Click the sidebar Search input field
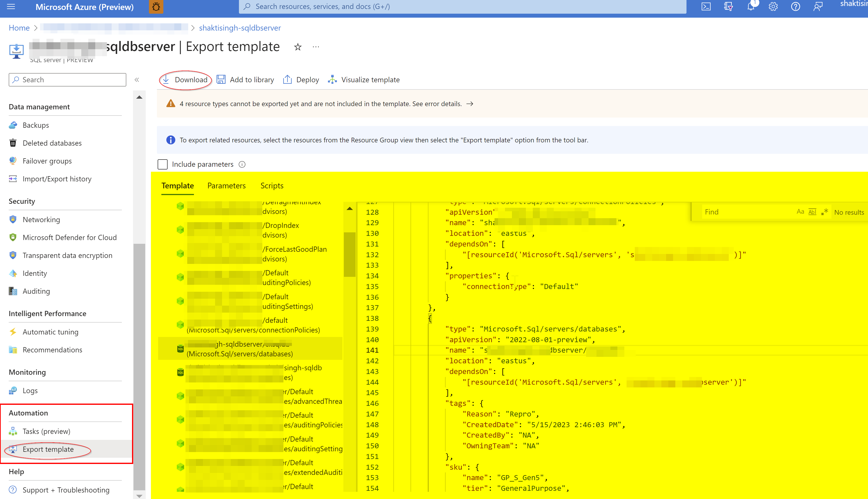 pyautogui.click(x=68, y=80)
